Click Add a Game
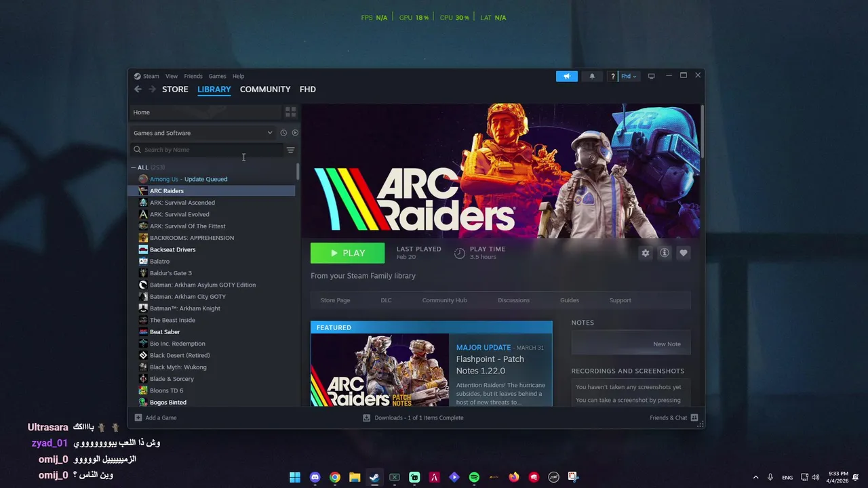868x488 pixels. [156, 418]
